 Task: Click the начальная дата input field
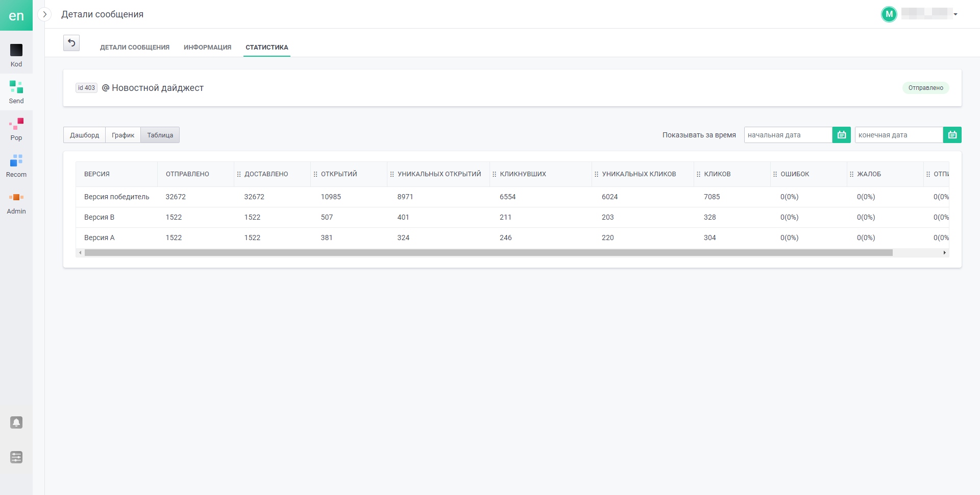coord(788,135)
